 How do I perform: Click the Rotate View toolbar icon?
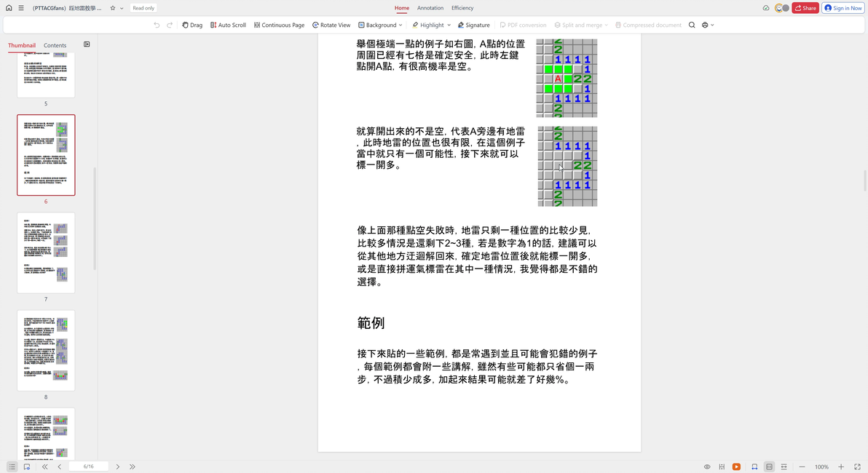331,25
